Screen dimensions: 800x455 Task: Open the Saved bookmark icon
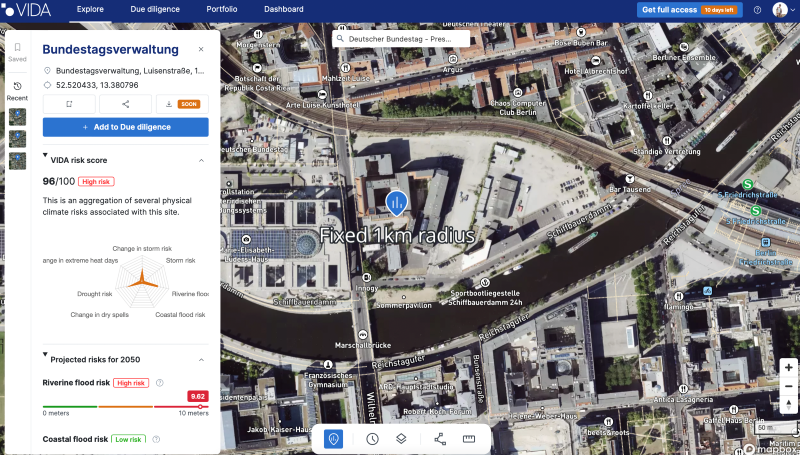(17, 47)
